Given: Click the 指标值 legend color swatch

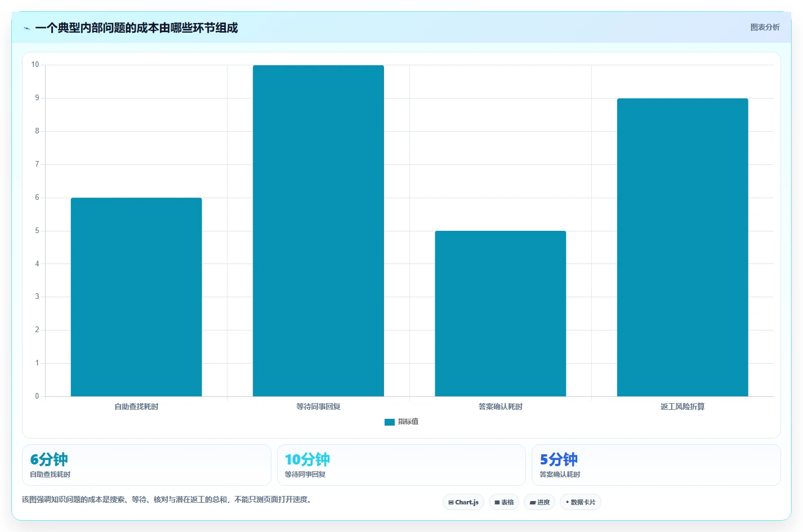Looking at the screenshot, I should pyautogui.click(x=390, y=422).
